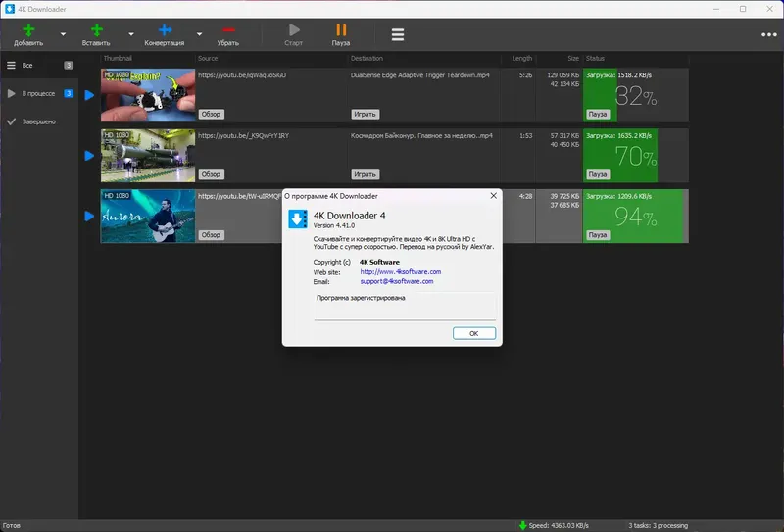Click the green Добавить plus icon
The width and height of the screenshot is (784, 532).
coord(29,30)
